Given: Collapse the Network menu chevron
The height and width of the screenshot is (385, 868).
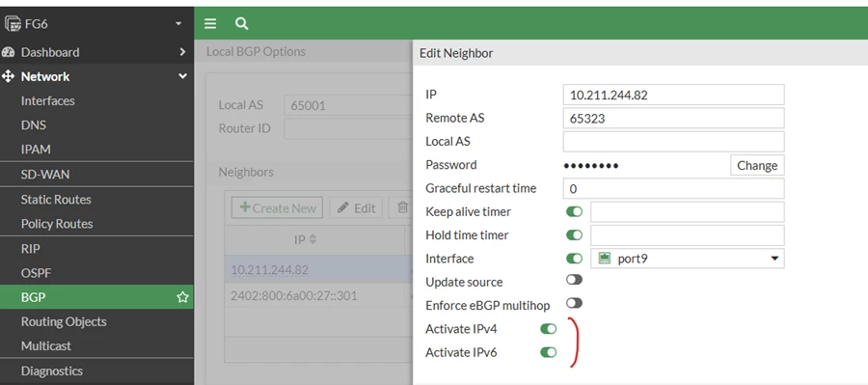Looking at the screenshot, I should point(182,76).
